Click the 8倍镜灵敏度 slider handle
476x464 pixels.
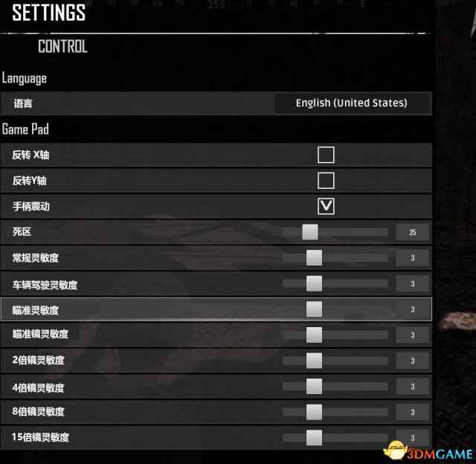coord(314,412)
